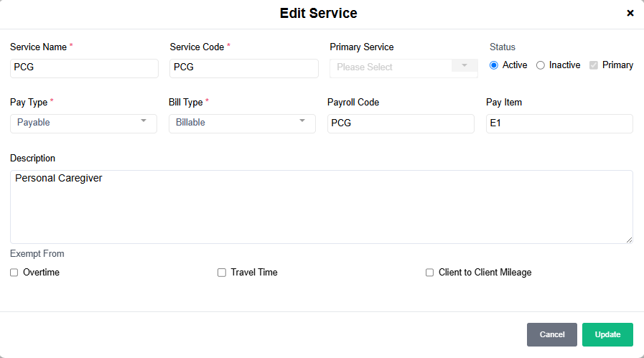Click the Pay Item field containing E1
Screen dimensions: 644x358
(x=559, y=123)
